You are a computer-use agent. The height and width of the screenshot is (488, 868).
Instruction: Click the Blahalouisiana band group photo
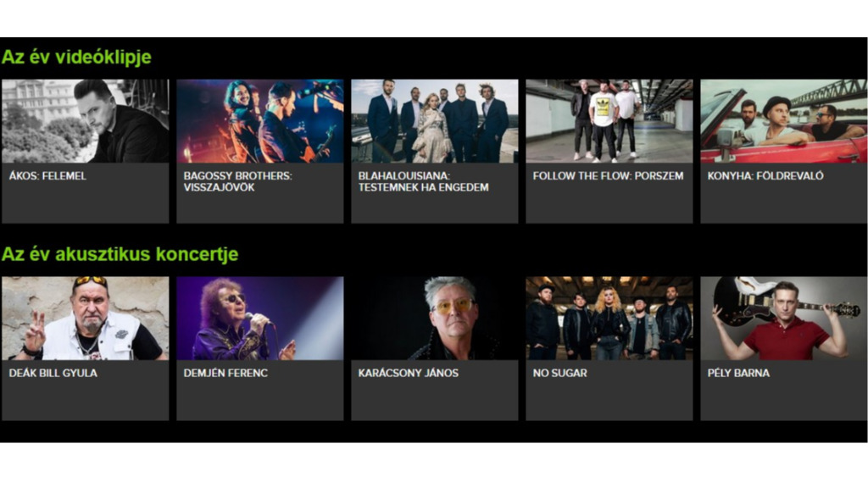pos(435,120)
